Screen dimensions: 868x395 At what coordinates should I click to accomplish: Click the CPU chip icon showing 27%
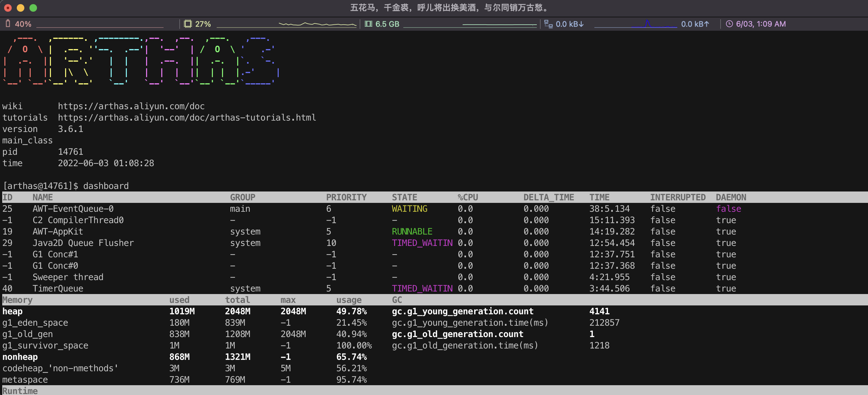(x=188, y=24)
